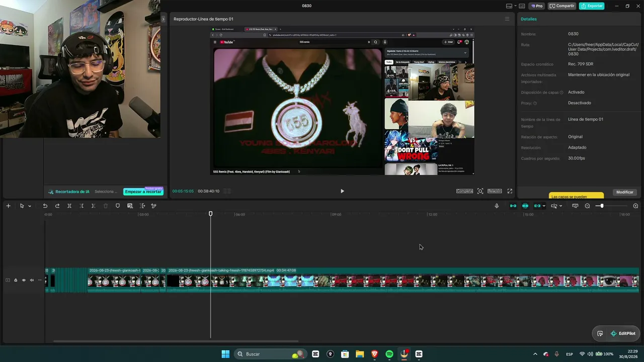Open Brave browser from the taskbar

coord(374,354)
